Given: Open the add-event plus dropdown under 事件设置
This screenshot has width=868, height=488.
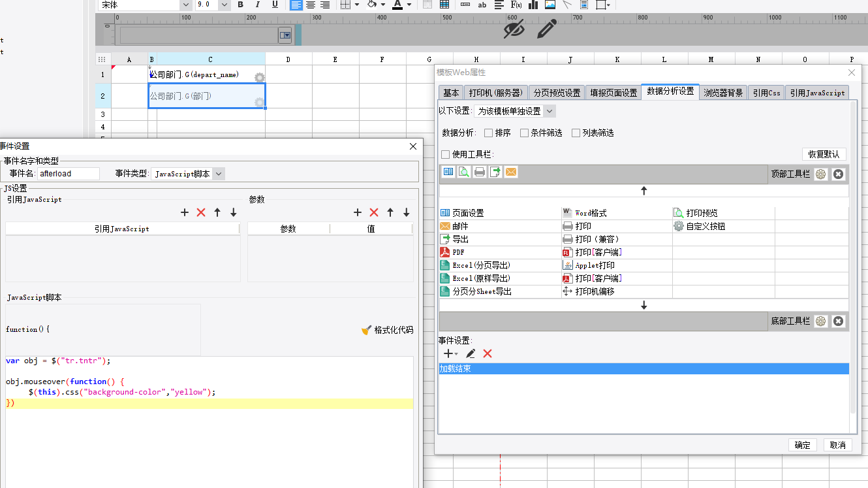Looking at the screenshot, I should (451, 353).
